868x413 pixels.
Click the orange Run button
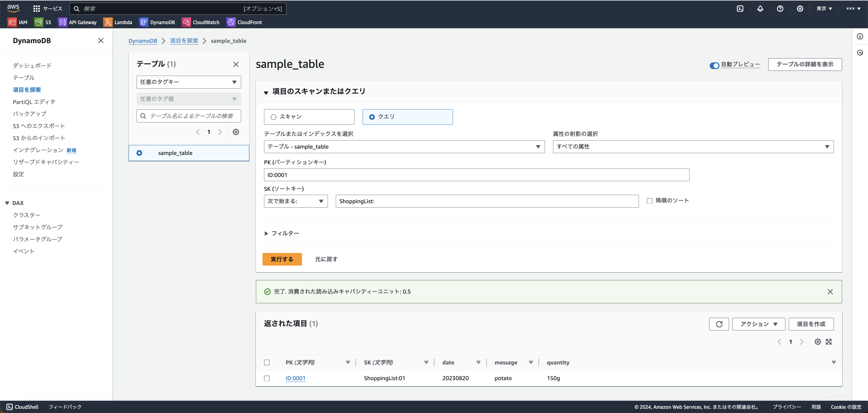[282, 259]
